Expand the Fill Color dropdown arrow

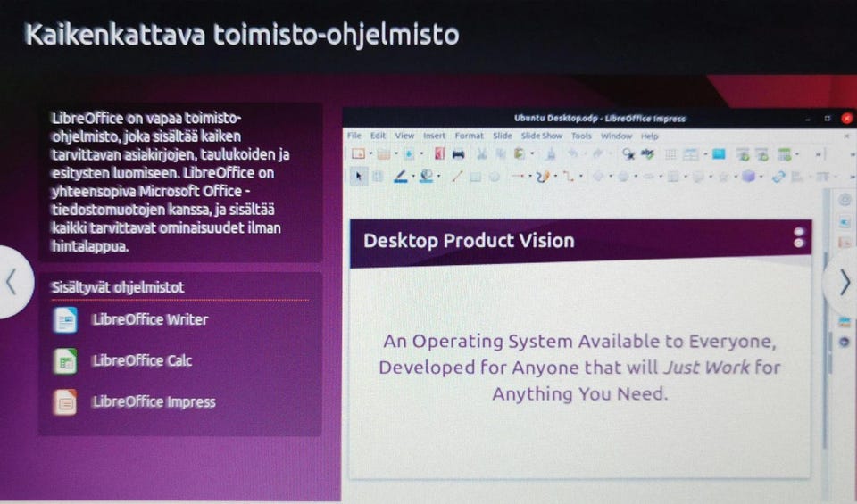point(439,177)
